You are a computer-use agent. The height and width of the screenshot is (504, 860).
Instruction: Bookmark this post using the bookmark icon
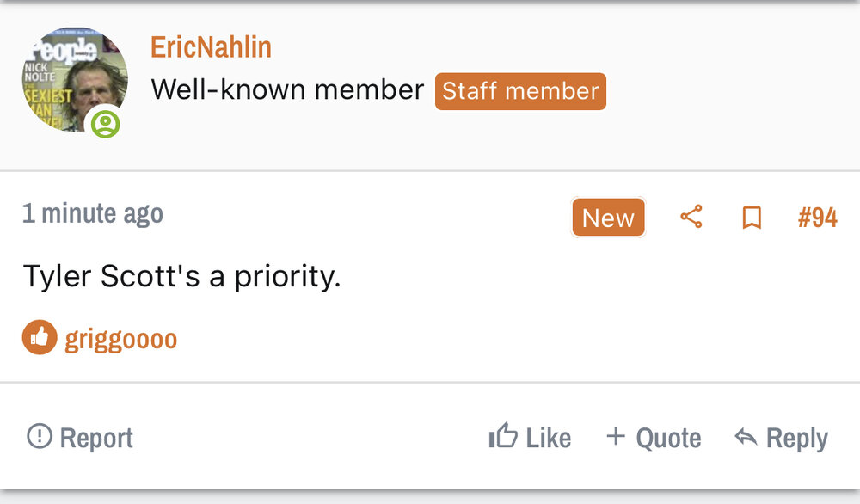tap(752, 218)
